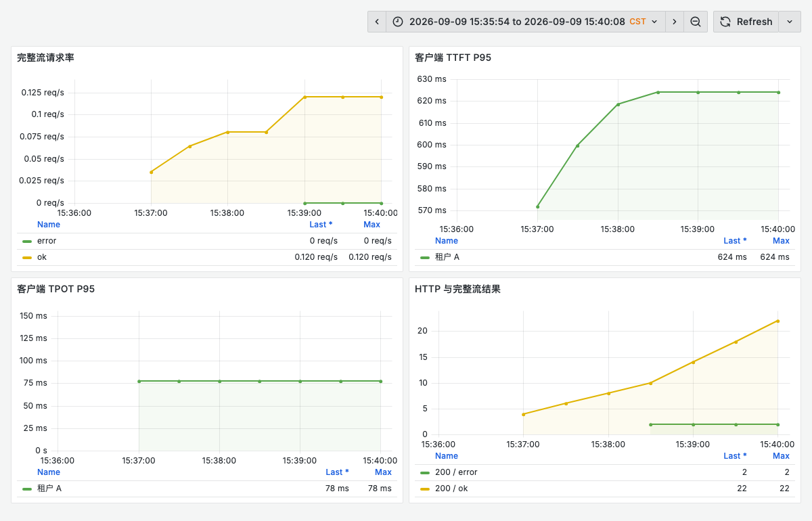The image size is (812, 521).
Task: Sort TPOT P95 legend by Max
Action: [x=383, y=472]
